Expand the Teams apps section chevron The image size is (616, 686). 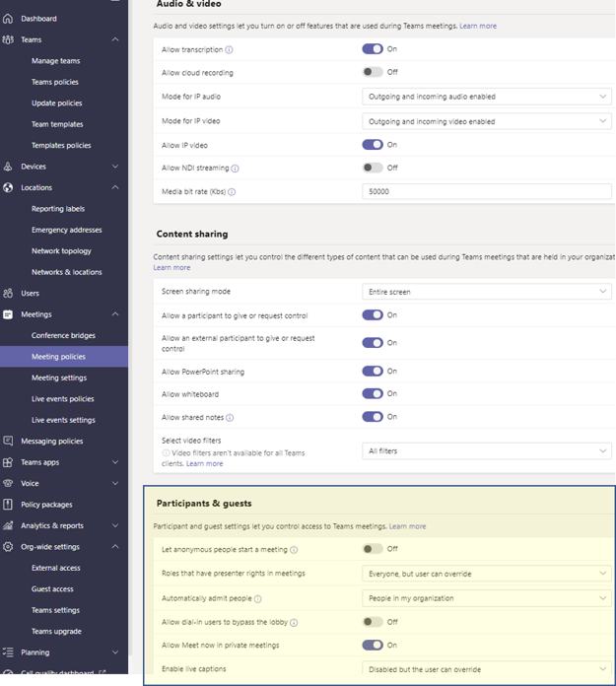tap(115, 462)
